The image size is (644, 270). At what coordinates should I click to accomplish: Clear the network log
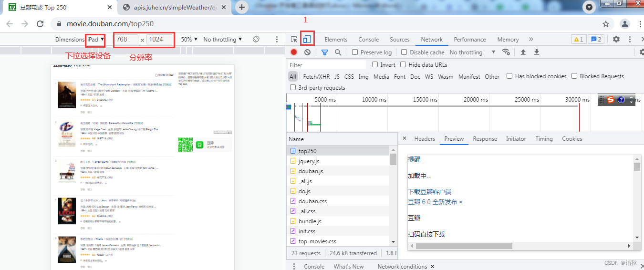pos(307,52)
